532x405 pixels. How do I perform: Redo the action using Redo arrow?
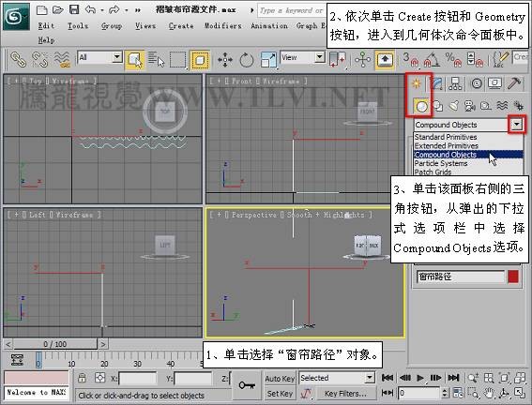(x=114, y=9)
